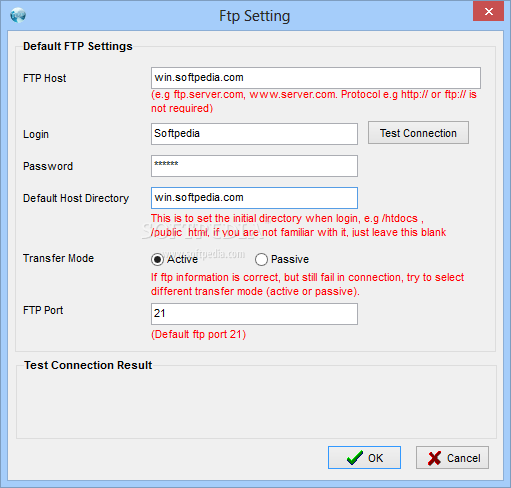Viewport: 511px width, 488px height.
Task: Click the 'Ftp Setting' window title
Action: (255, 16)
